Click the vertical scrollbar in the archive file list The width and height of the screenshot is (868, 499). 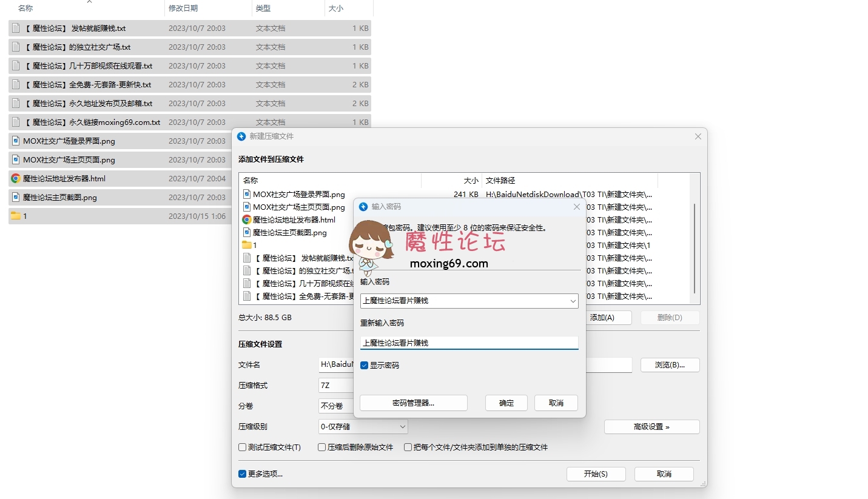695,249
